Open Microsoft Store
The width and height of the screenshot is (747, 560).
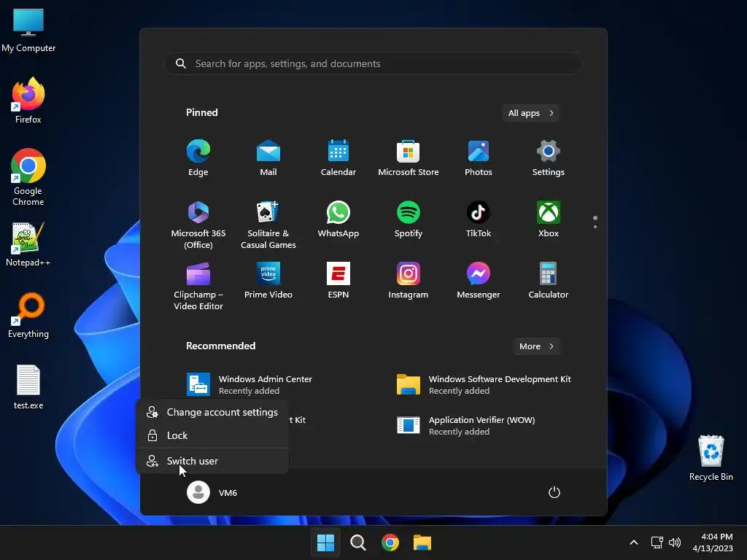409,158
